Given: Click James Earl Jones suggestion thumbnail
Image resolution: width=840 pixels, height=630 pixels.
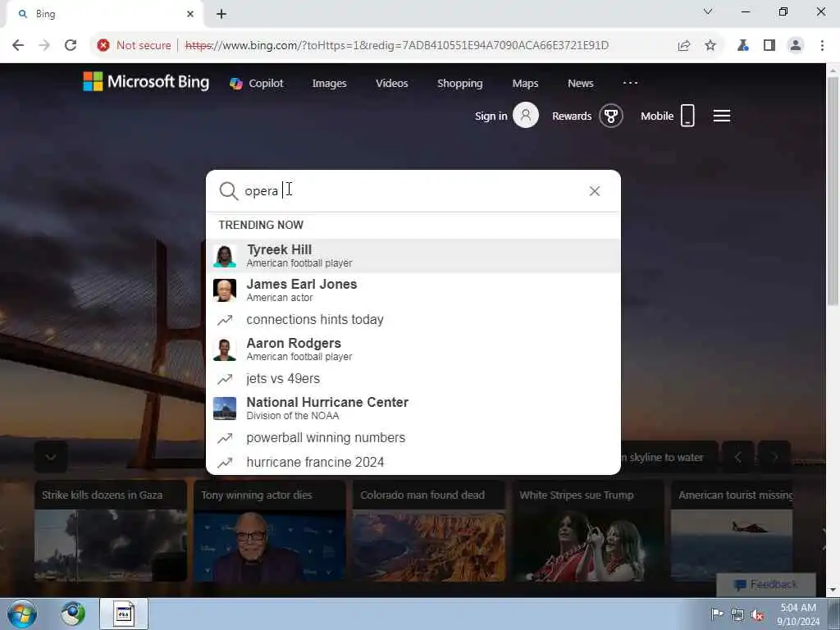Looking at the screenshot, I should (225, 290).
